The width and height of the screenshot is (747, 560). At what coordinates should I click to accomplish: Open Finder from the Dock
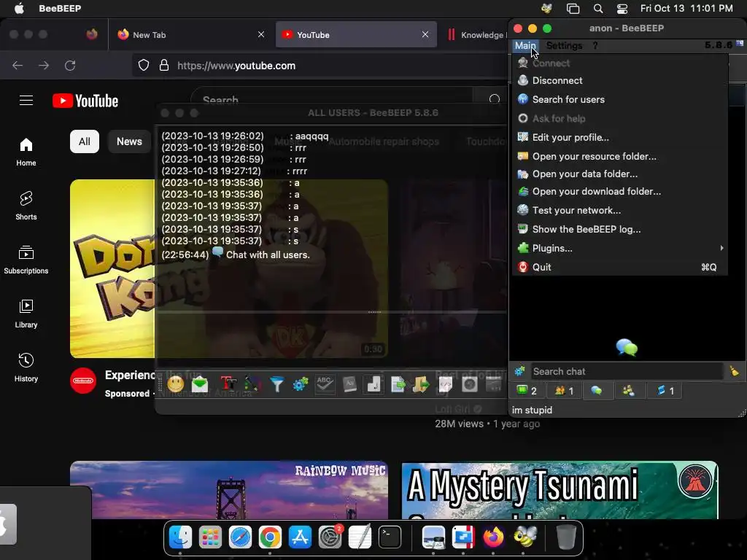point(180,537)
